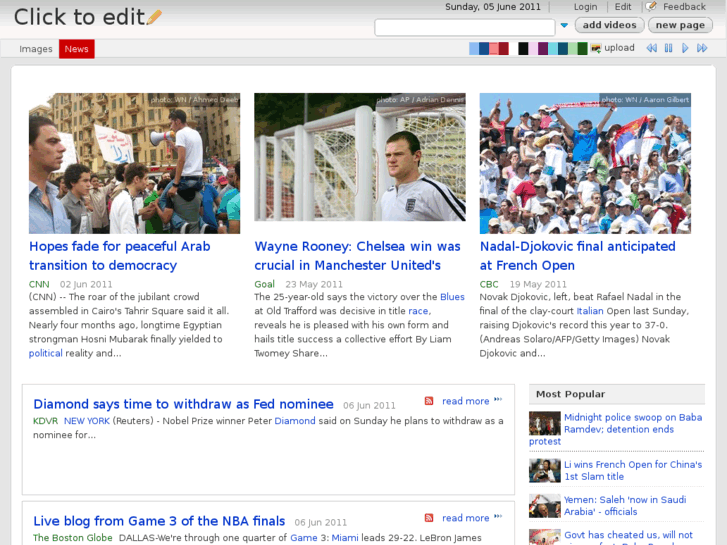Click RSS icon for NBA finals live blog

(429, 518)
